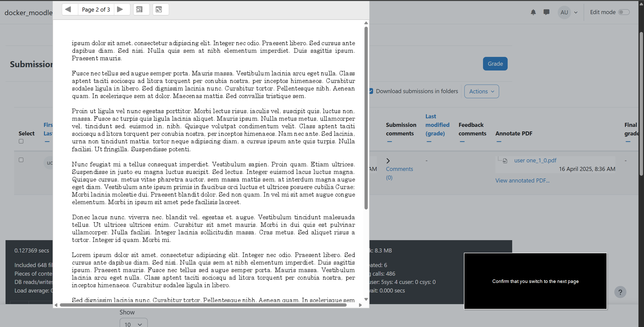Collapse the Last modified (grade) column
This screenshot has width=644, height=327.
(429, 142)
